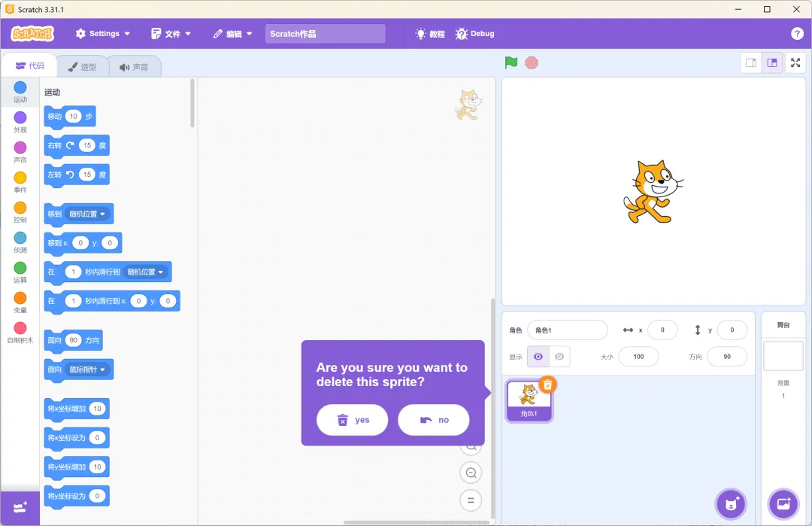Click the block palette vertical scrollbar
Viewport: 812px width, 526px height.
[x=192, y=104]
